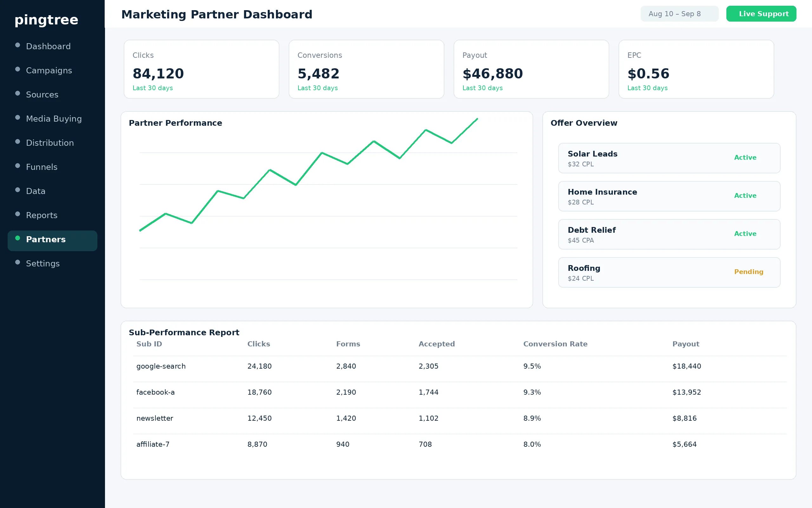The height and width of the screenshot is (508, 812).
Task: Select the affiliate-7 sub ID
Action: tap(153, 444)
